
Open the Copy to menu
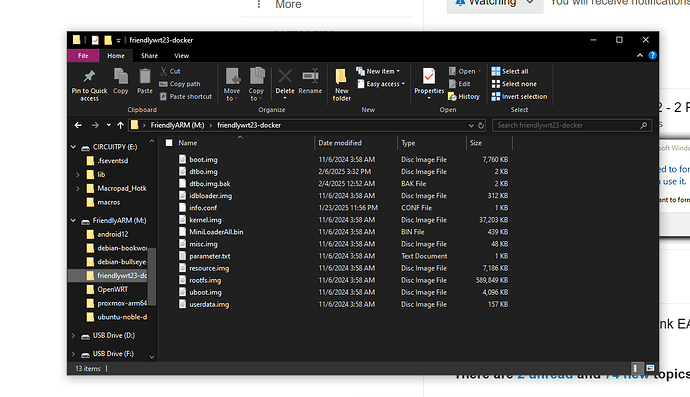[256, 85]
